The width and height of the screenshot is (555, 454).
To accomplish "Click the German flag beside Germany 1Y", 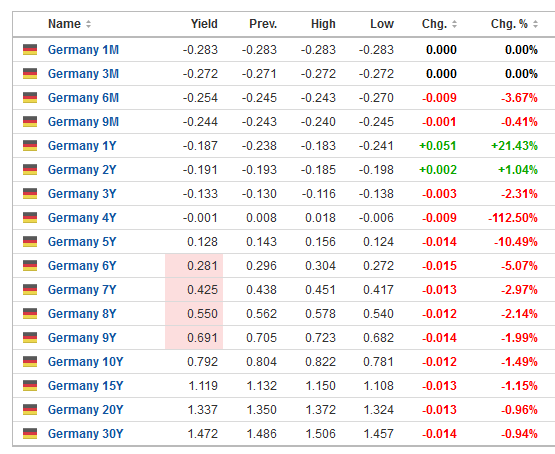I will click(30, 146).
